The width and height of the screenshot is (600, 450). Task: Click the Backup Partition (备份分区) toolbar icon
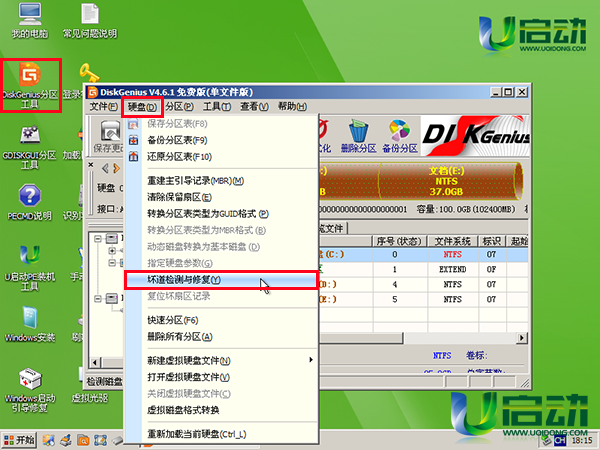coord(399,136)
